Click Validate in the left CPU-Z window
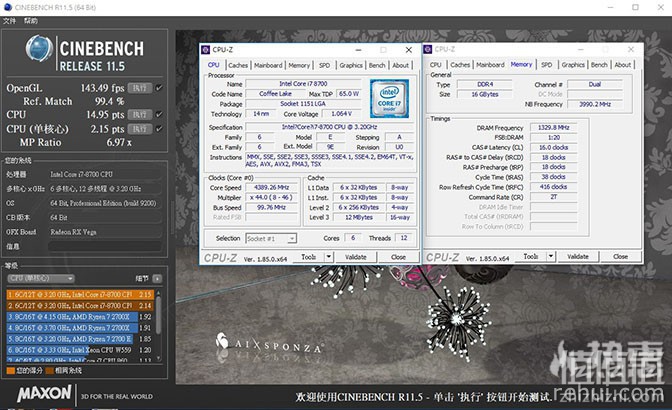 point(356,257)
